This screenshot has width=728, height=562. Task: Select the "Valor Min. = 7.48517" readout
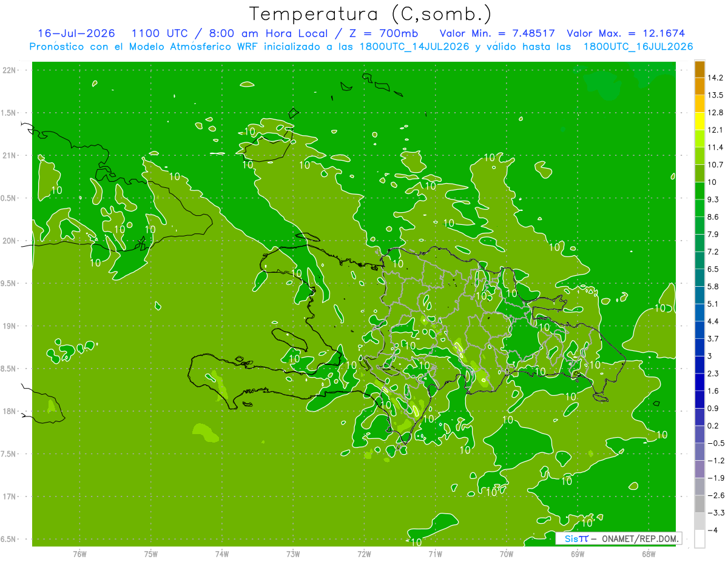point(497,33)
